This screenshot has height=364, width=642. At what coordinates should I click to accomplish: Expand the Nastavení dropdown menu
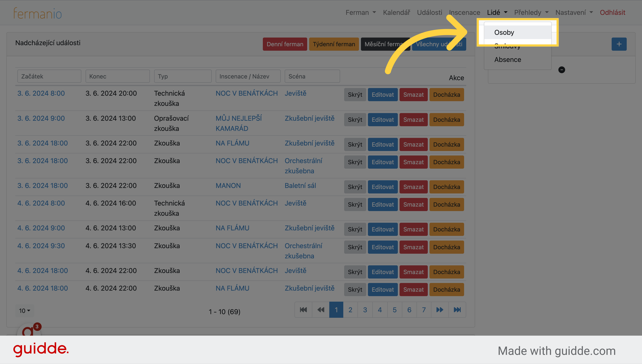(x=574, y=13)
